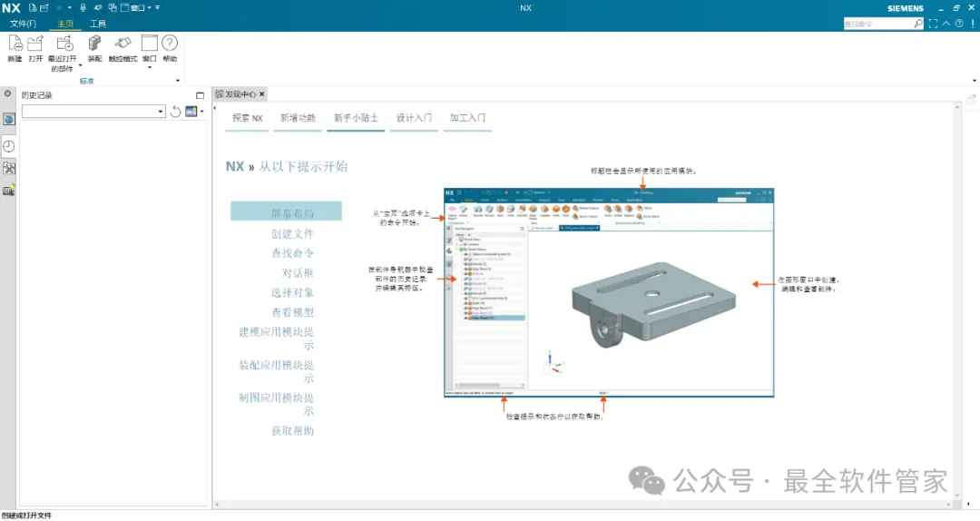The height and width of the screenshot is (521, 980).
Task: Open the quick access toolbar customize arrow
Action: point(158,7)
